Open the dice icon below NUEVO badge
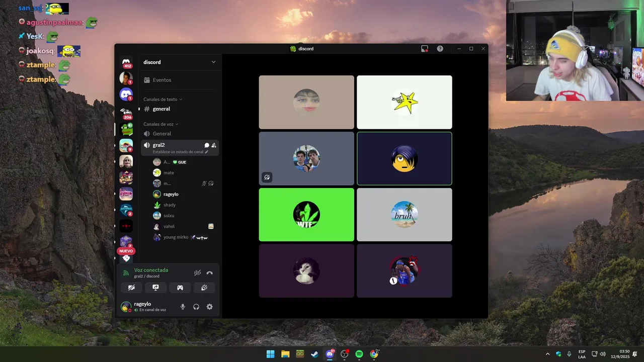Viewport: 644px width, 362px height. tap(126, 258)
